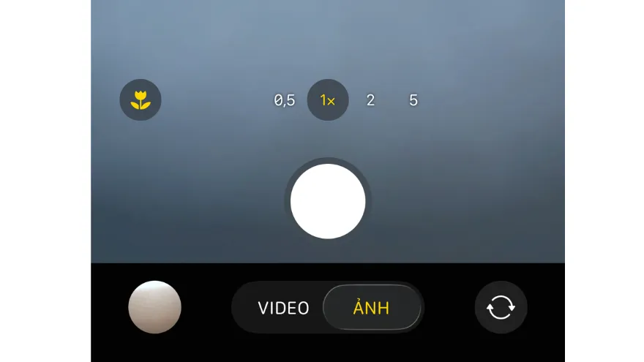This screenshot has width=644, height=362.
Task: Flip camera using the rotate arrows icon
Action: (x=501, y=307)
